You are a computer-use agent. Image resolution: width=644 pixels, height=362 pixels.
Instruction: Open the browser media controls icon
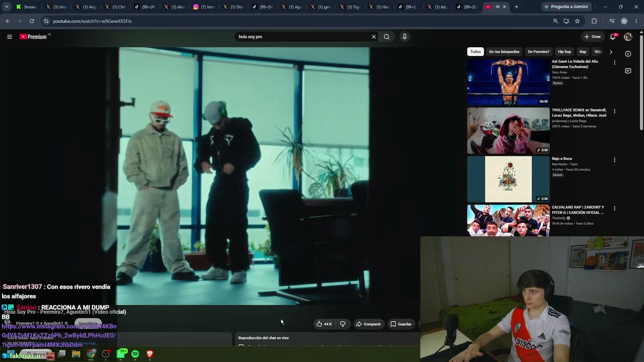612,21
